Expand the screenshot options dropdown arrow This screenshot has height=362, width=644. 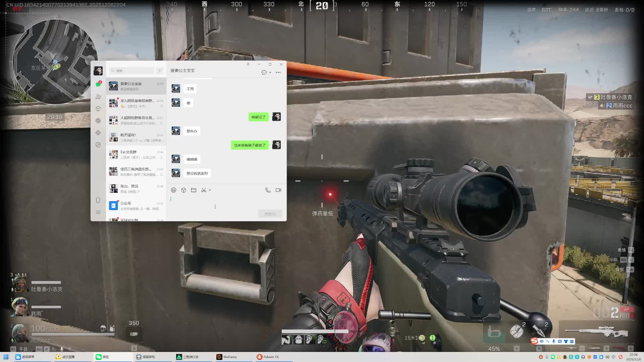210,190
